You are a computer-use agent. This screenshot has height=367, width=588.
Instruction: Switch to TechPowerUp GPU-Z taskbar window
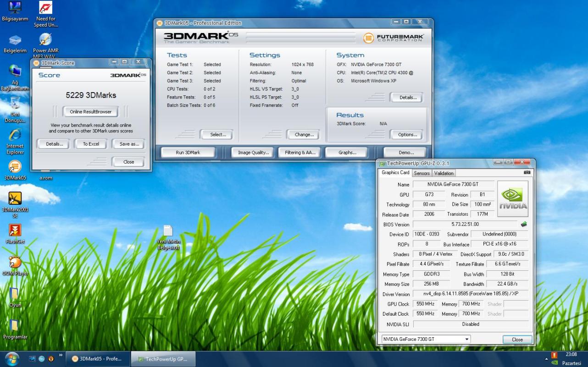[163, 359]
